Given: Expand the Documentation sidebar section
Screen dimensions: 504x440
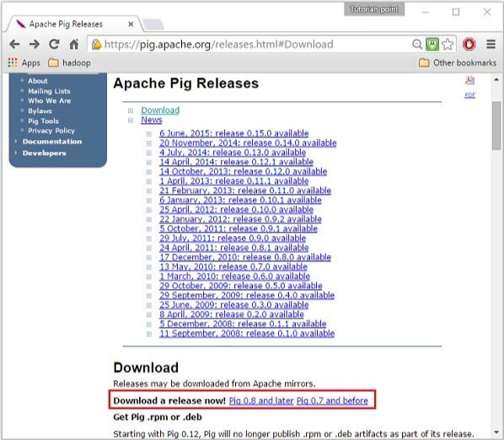Looking at the screenshot, I should (52, 142).
